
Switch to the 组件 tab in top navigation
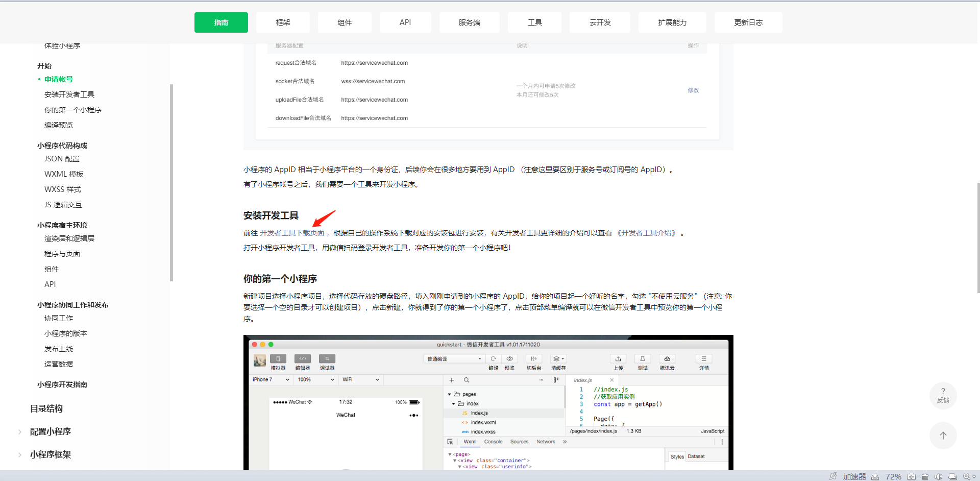[x=345, y=22]
